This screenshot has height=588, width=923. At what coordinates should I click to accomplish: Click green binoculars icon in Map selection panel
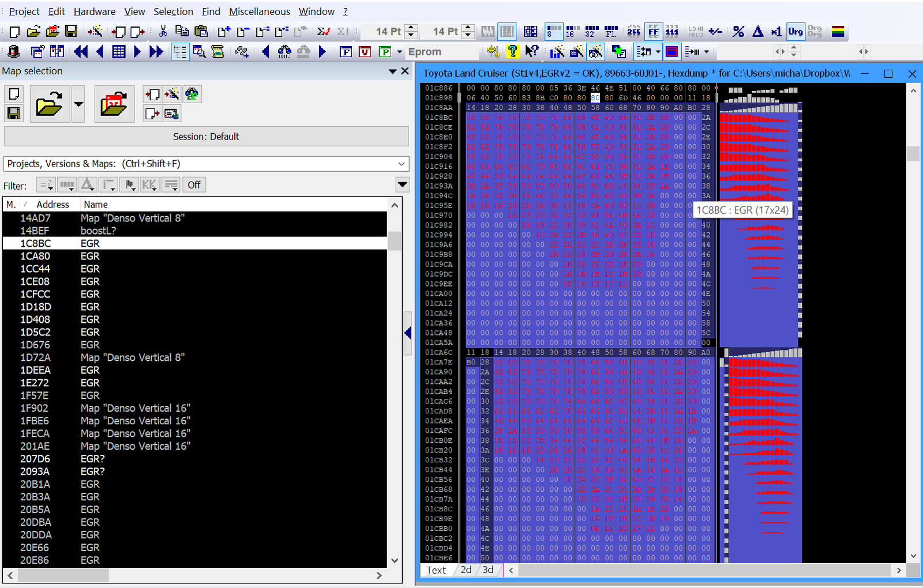(x=192, y=94)
